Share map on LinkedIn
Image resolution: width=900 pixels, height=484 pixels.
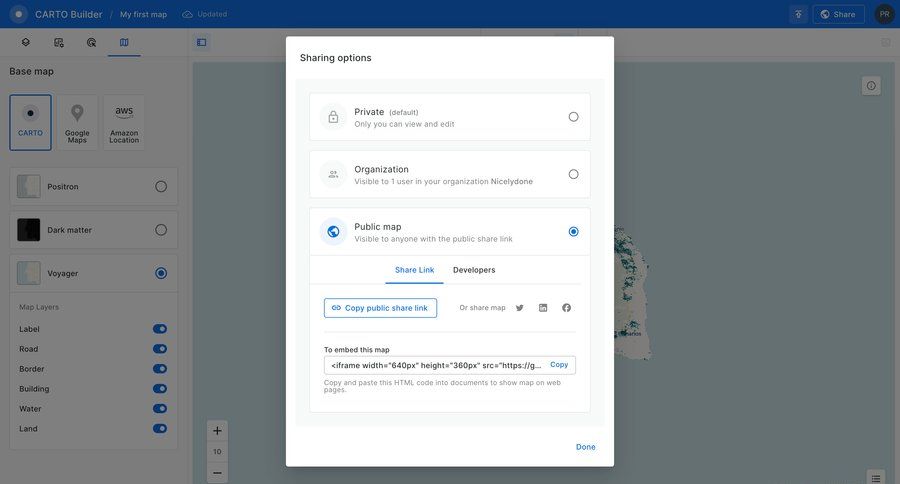click(x=543, y=308)
